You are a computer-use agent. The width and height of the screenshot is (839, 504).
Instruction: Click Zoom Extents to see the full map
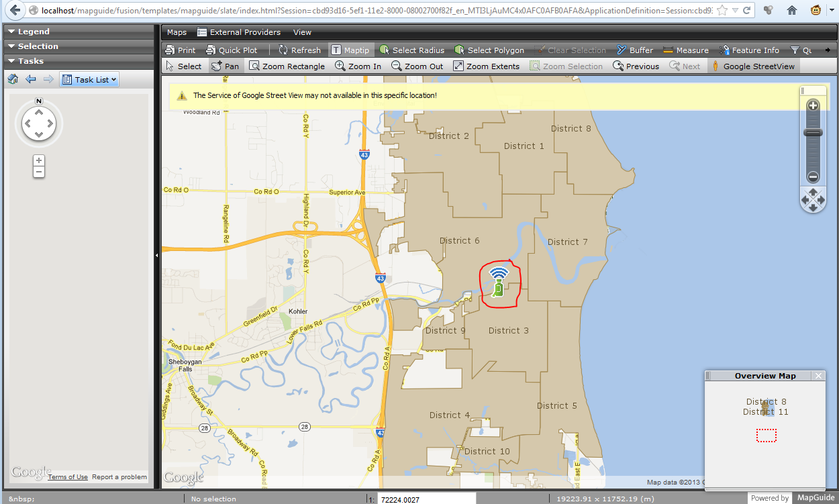487,66
